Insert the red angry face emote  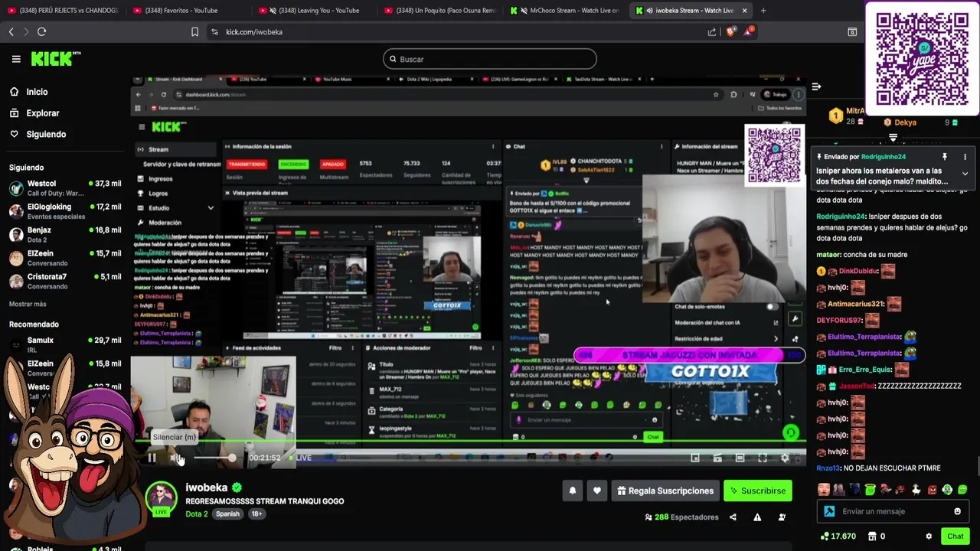tap(932, 490)
